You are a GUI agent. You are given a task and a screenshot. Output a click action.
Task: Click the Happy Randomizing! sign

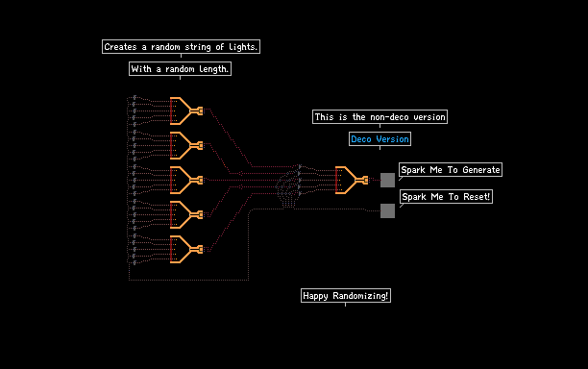coord(346,296)
